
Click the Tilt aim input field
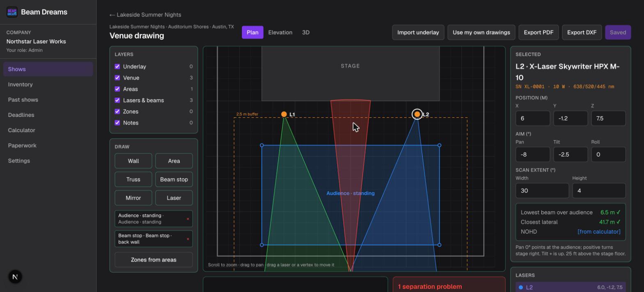[570, 154]
